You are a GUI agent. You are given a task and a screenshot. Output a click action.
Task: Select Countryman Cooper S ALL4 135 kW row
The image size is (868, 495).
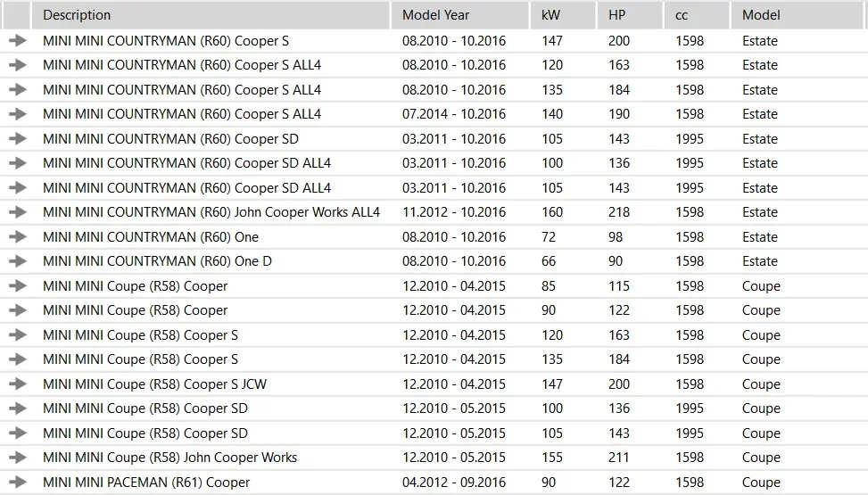click(x=434, y=90)
